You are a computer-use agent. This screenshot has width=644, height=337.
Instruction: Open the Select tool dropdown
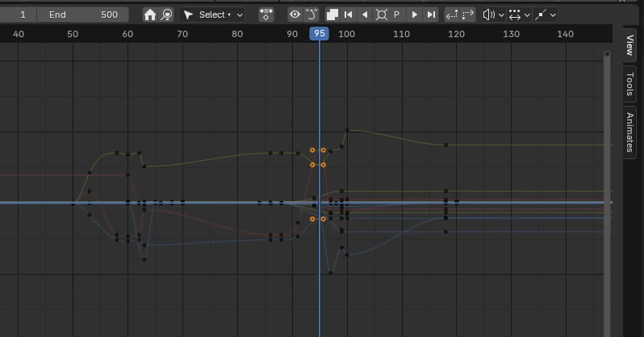(x=212, y=15)
